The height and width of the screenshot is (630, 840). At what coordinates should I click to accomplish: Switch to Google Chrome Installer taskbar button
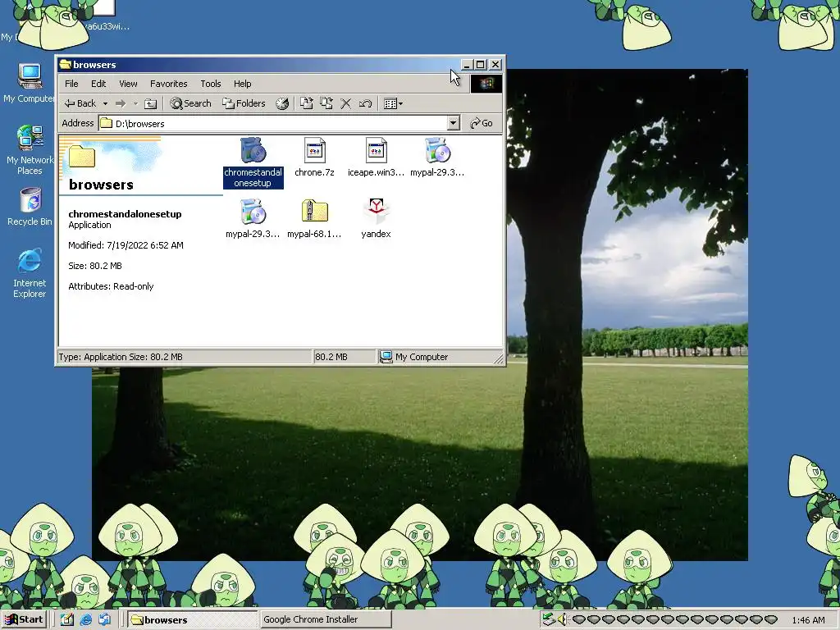click(326, 620)
